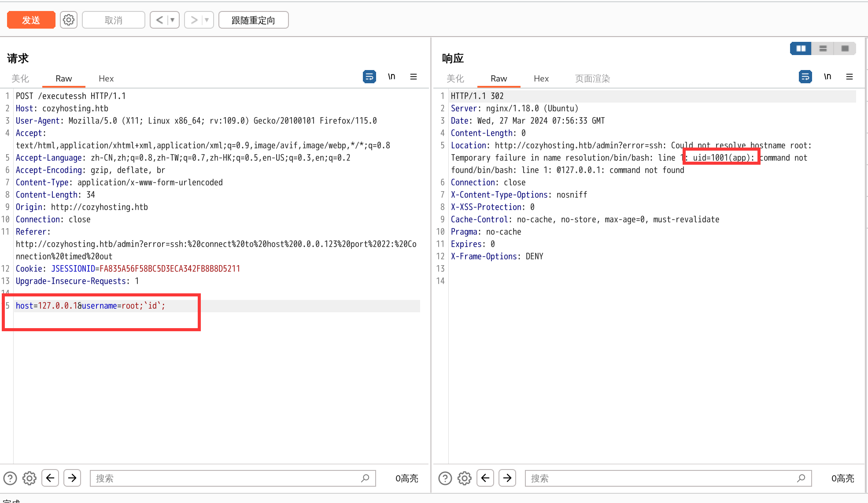Select the response Raw tab

[x=499, y=78]
